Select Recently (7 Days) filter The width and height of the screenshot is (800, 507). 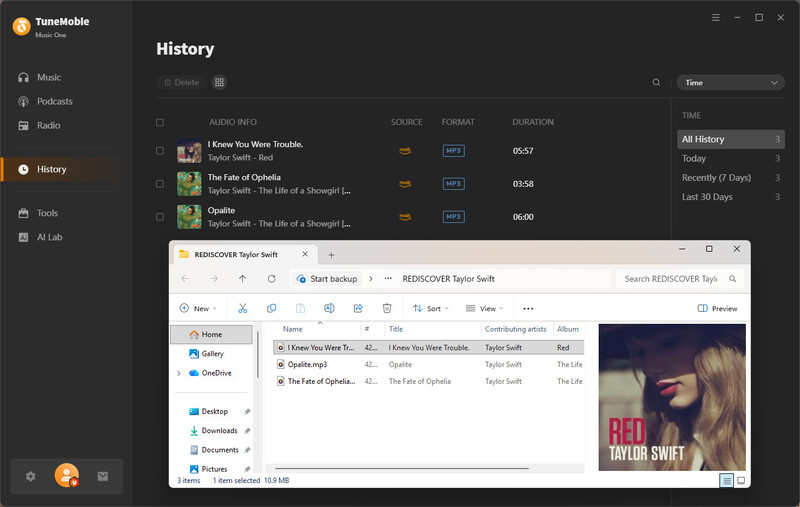(731, 178)
